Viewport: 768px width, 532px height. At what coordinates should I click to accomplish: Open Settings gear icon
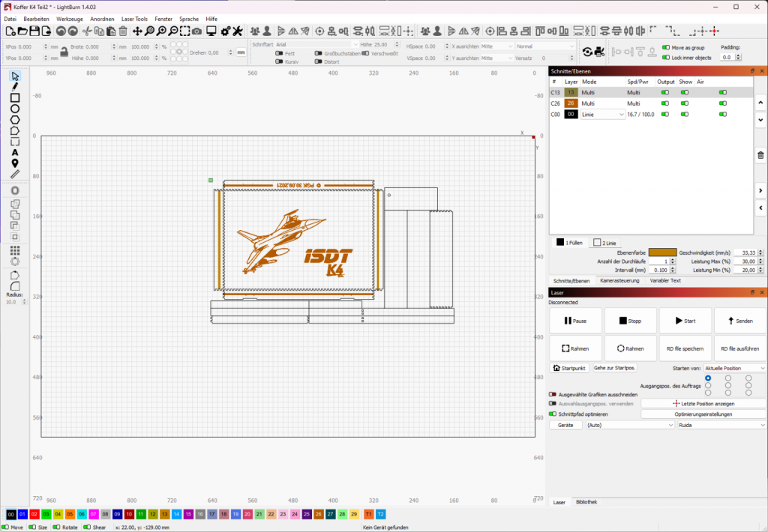tap(225, 31)
